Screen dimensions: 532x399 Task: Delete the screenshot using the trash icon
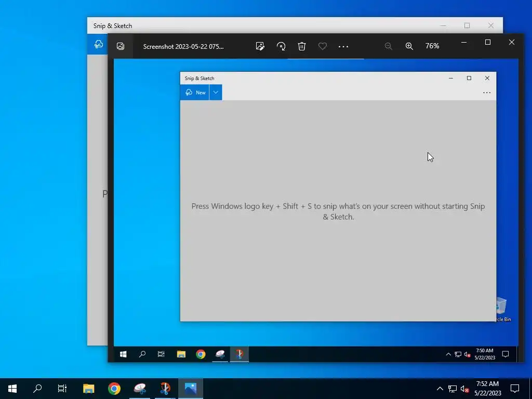[x=302, y=46]
